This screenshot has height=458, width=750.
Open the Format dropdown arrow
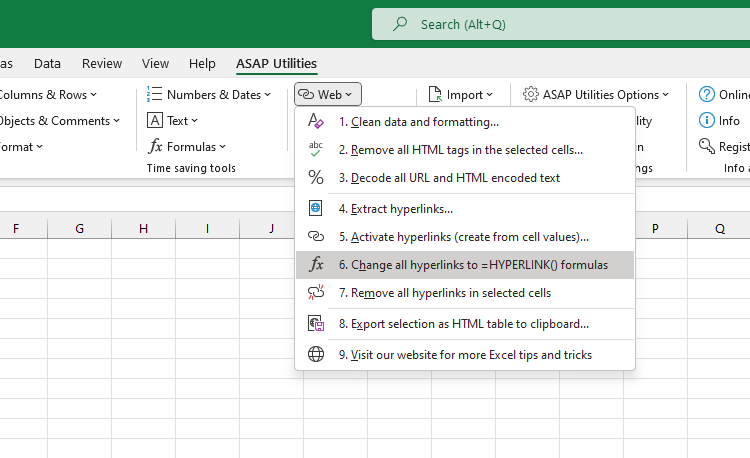(40, 147)
